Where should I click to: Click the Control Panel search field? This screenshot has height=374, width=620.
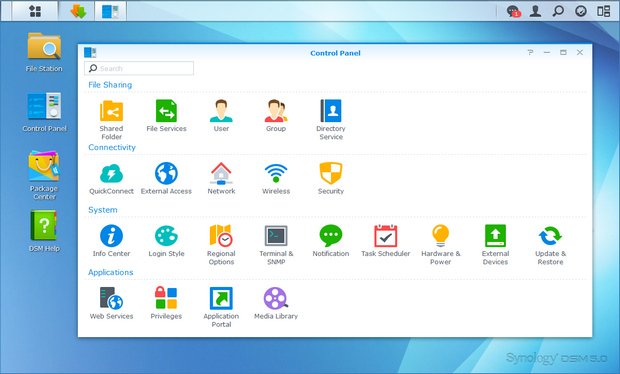[139, 68]
